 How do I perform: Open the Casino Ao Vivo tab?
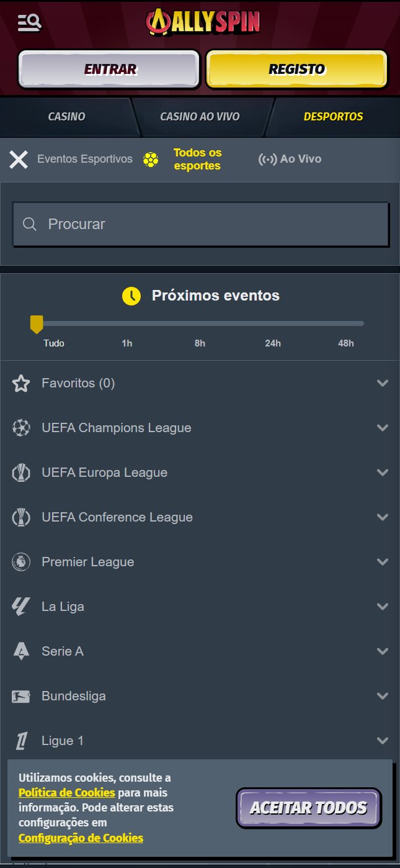200,117
